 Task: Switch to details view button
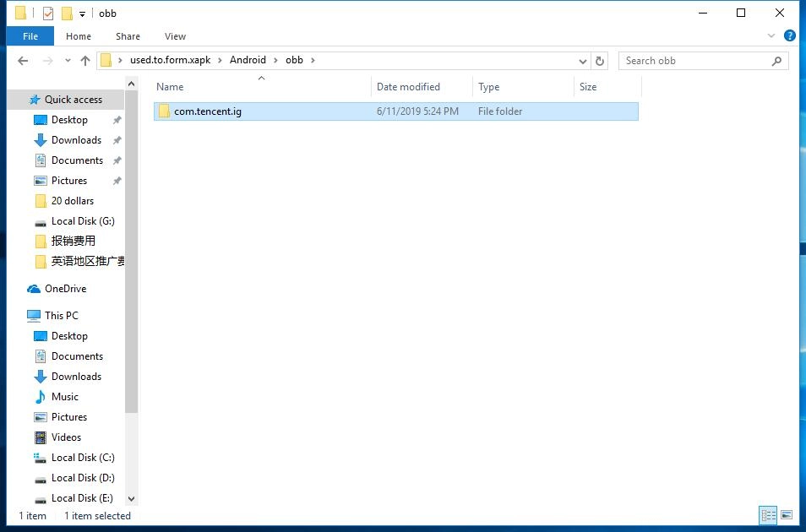tap(768, 515)
